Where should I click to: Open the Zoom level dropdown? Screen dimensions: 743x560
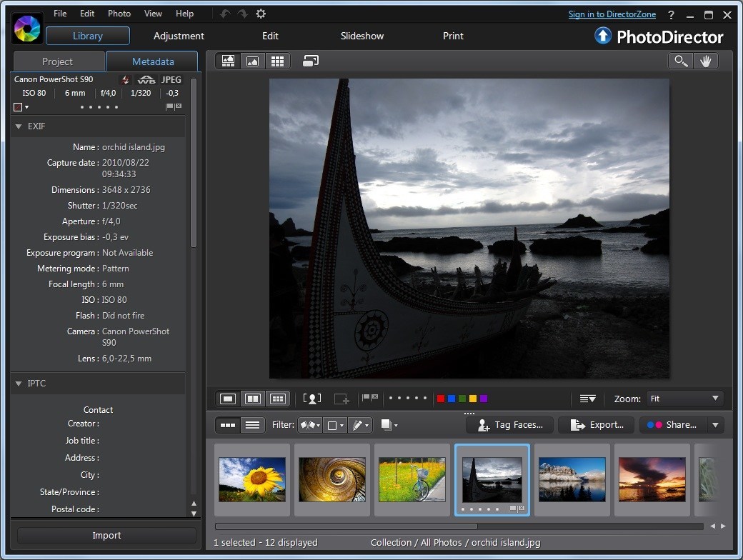[684, 399]
